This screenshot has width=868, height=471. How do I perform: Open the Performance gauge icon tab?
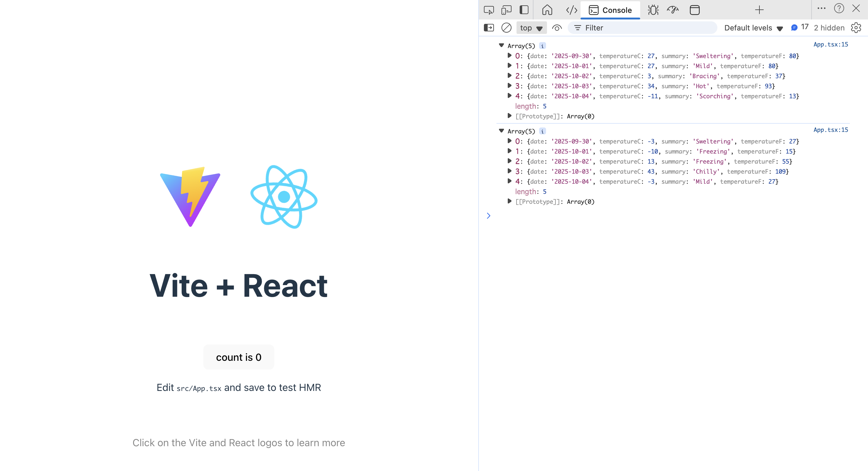click(x=672, y=10)
